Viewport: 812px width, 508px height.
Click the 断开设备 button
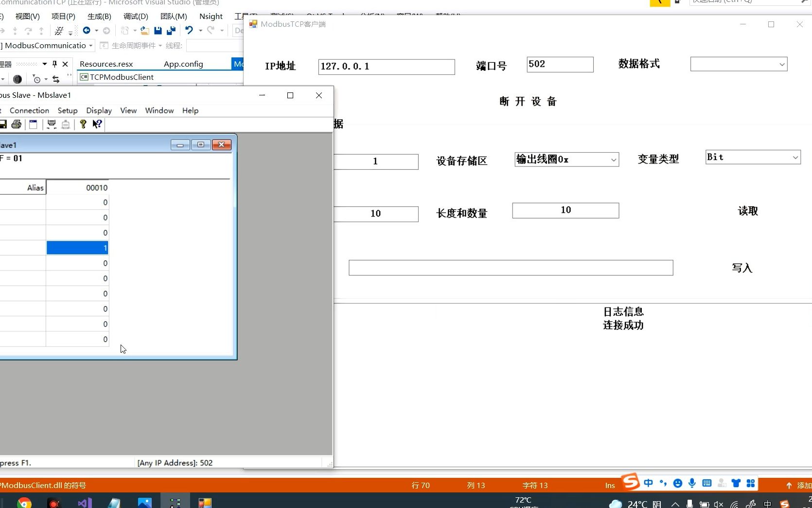pyautogui.click(x=527, y=102)
